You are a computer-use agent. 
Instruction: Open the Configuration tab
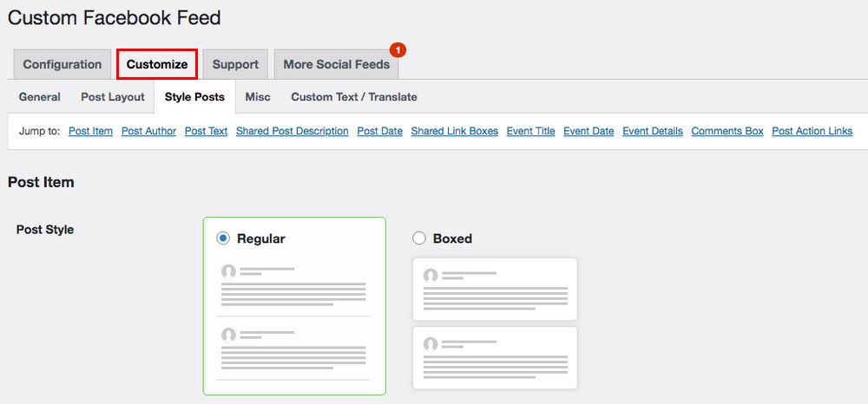(62, 64)
